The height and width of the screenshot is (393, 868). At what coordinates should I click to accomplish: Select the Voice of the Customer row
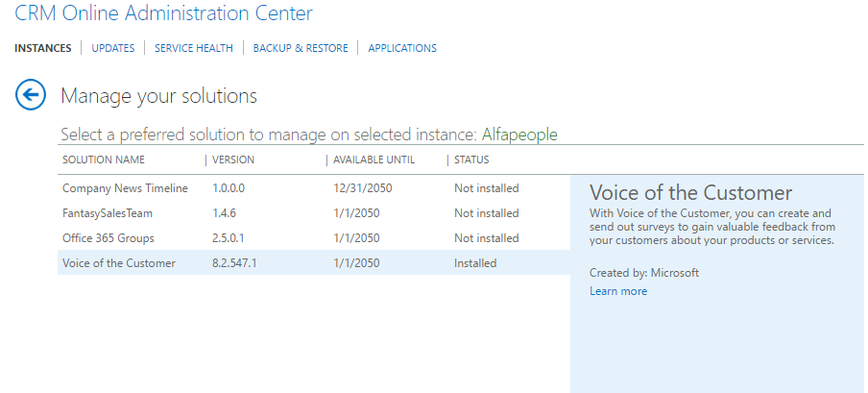point(314,262)
